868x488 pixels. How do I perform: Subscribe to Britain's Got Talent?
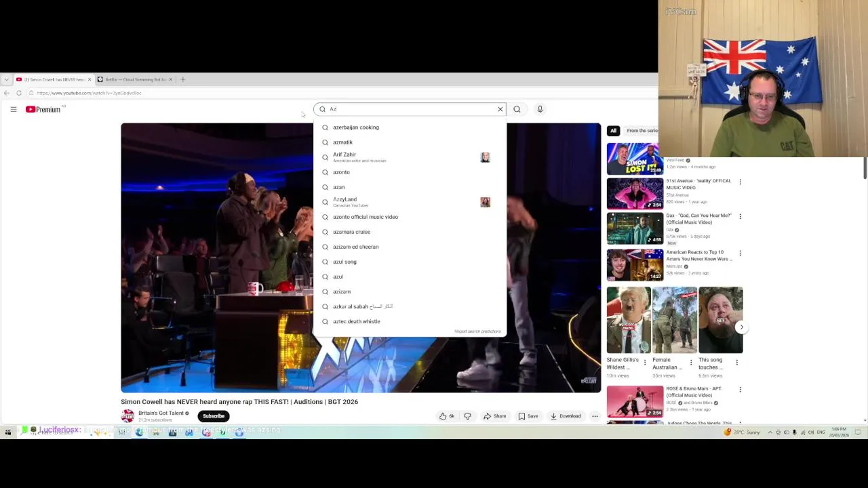pos(214,416)
